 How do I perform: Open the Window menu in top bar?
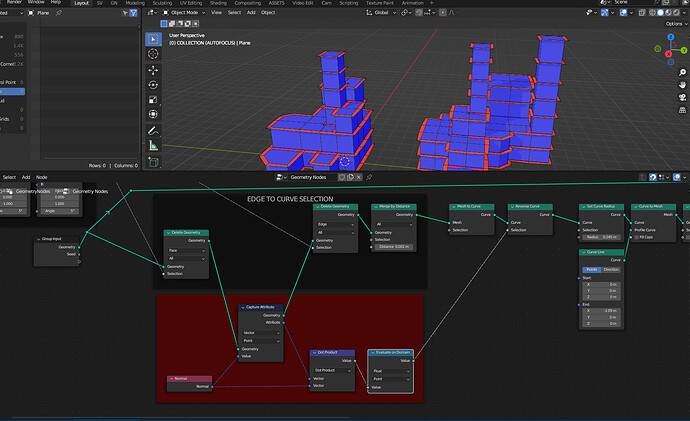(36, 2)
